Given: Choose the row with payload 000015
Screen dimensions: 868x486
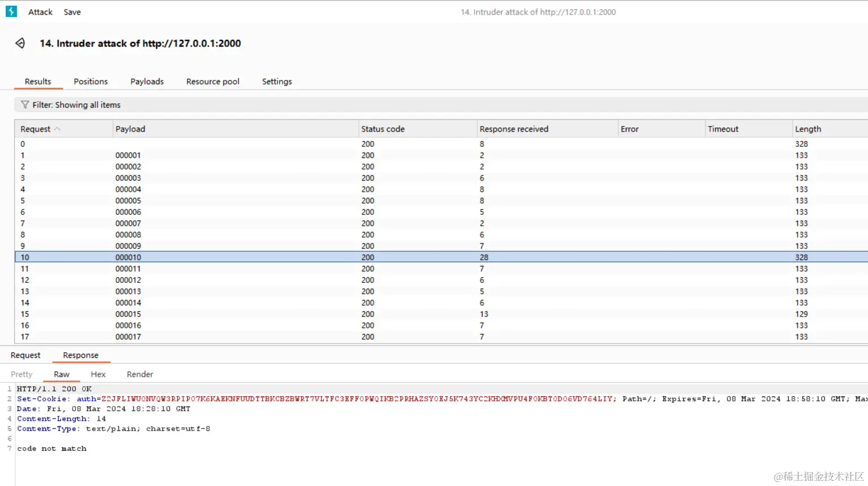Looking at the screenshot, I should click(x=441, y=314).
